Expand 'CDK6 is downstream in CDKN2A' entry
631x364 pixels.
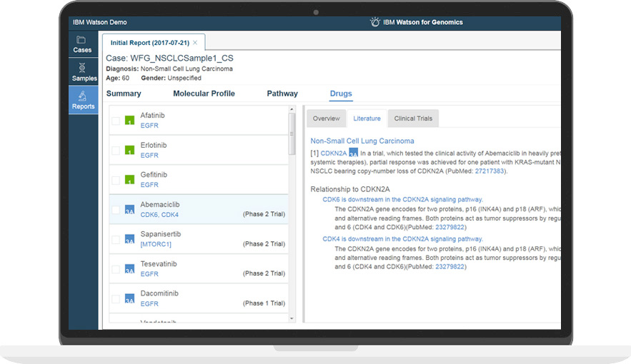tap(402, 200)
